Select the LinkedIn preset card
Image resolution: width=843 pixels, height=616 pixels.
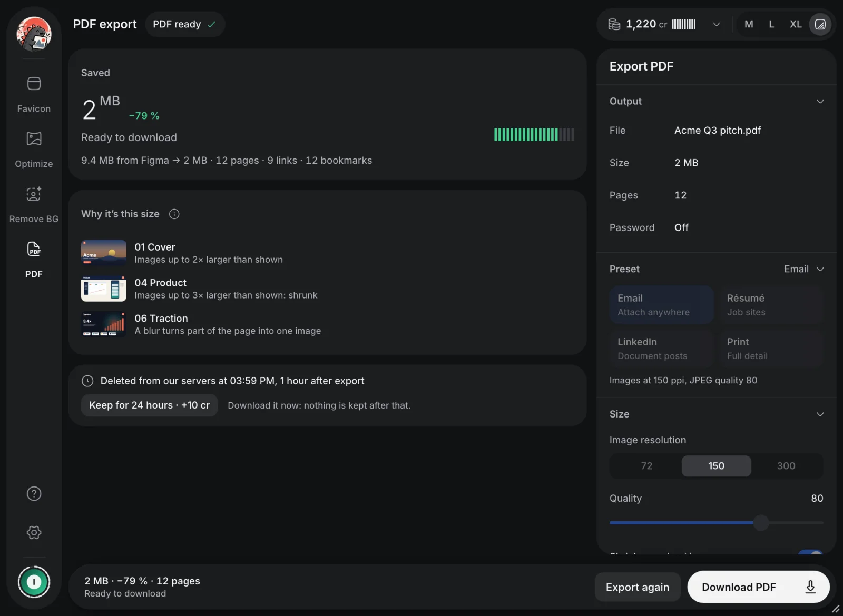(x=661, y=349)
